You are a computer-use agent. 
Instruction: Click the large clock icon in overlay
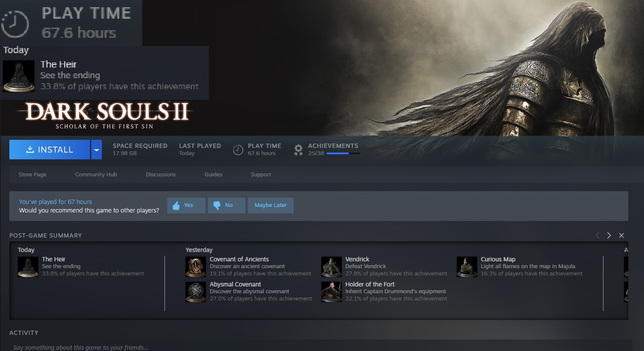pos(15,23)
